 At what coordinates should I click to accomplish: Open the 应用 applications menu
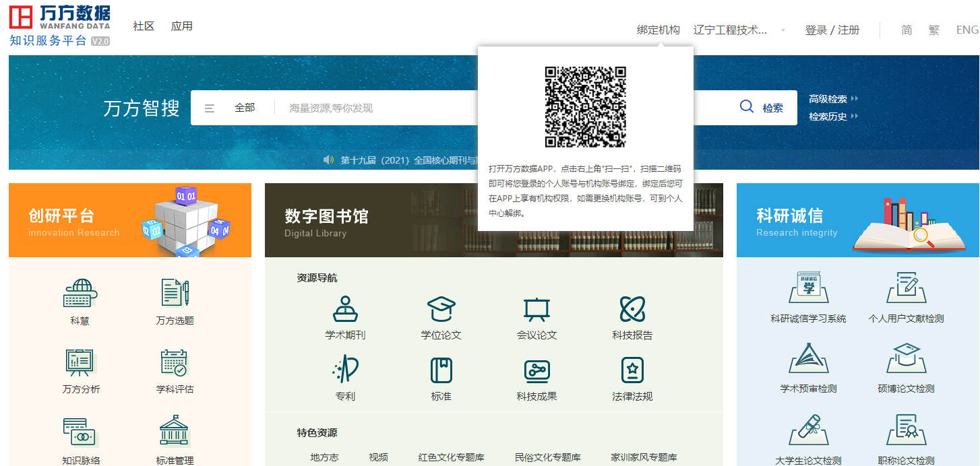click(182, 26)
